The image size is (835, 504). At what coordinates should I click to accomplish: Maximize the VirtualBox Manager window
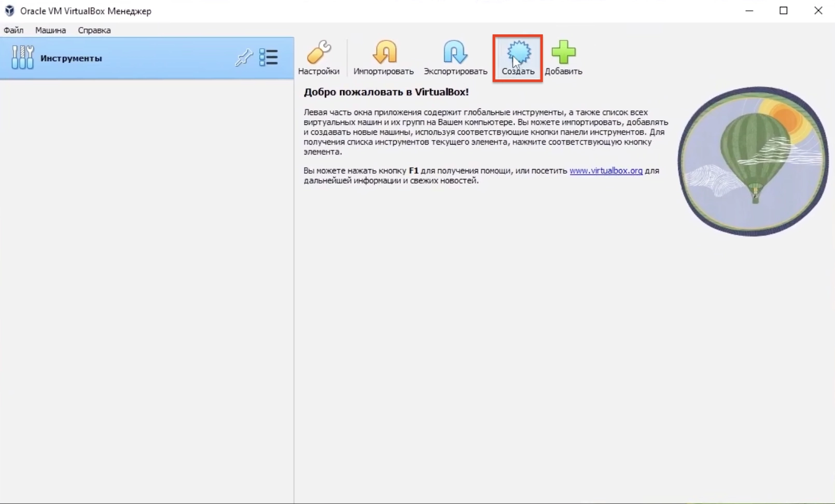[x=784, y=10]
